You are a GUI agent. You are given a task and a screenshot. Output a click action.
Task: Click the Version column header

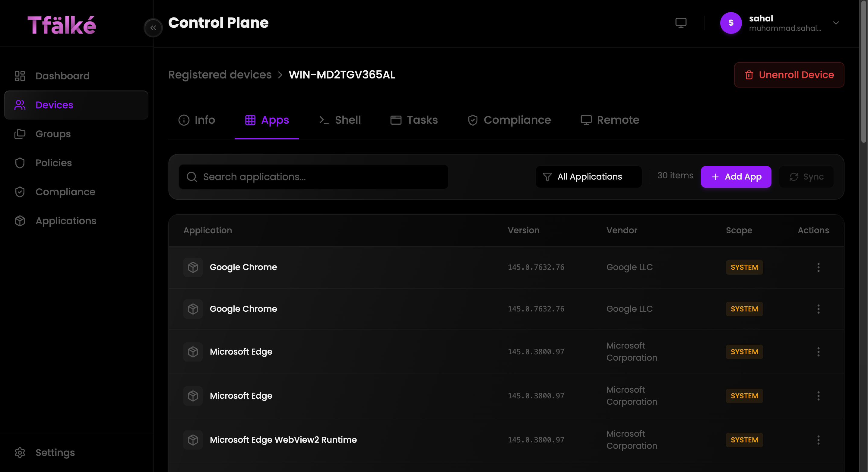pos(524,230)
